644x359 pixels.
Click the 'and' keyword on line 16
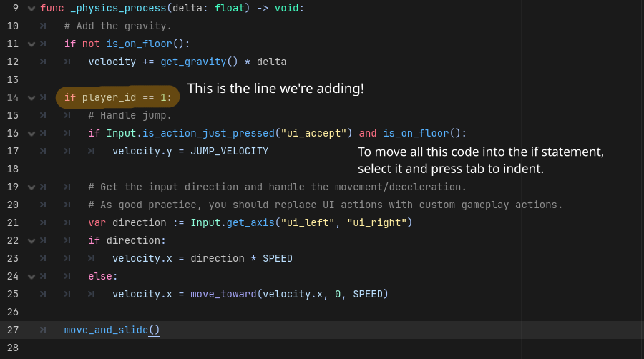coord(368,133)
